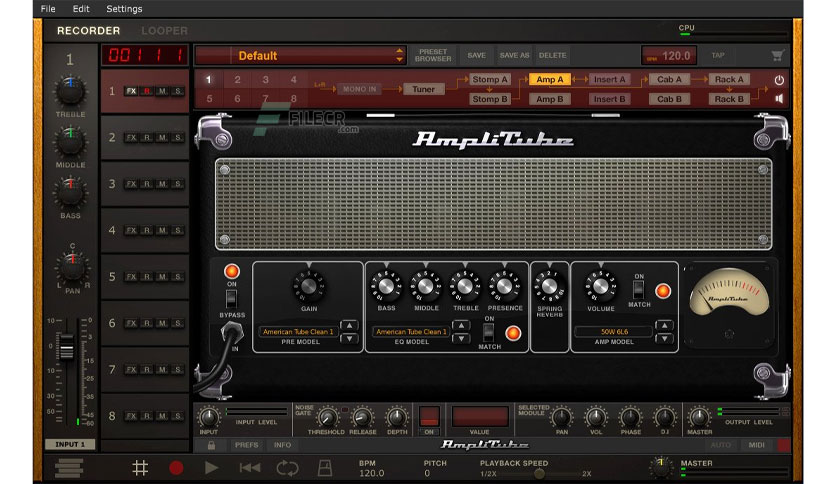Switch to the LOOPER tab

164,31
